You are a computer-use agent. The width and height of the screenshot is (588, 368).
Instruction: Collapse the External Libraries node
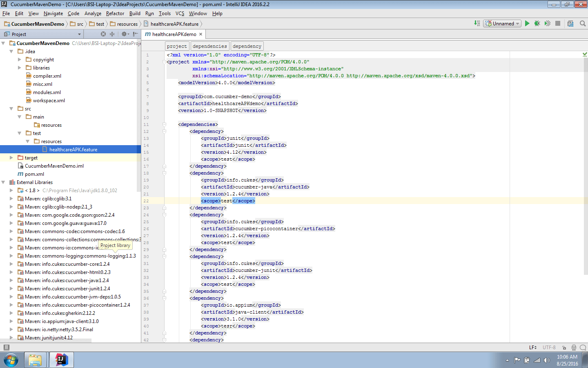[x=3, y=182]
